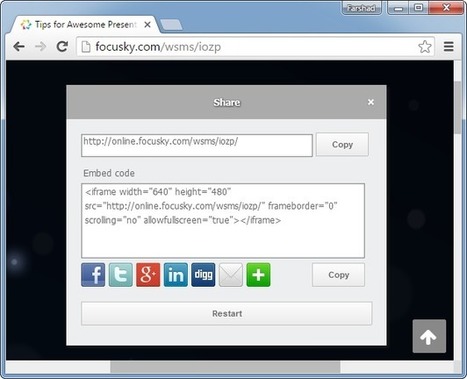Click the "Share" dialog title
The image size is (467, 379).
click(x=227, y=102)
